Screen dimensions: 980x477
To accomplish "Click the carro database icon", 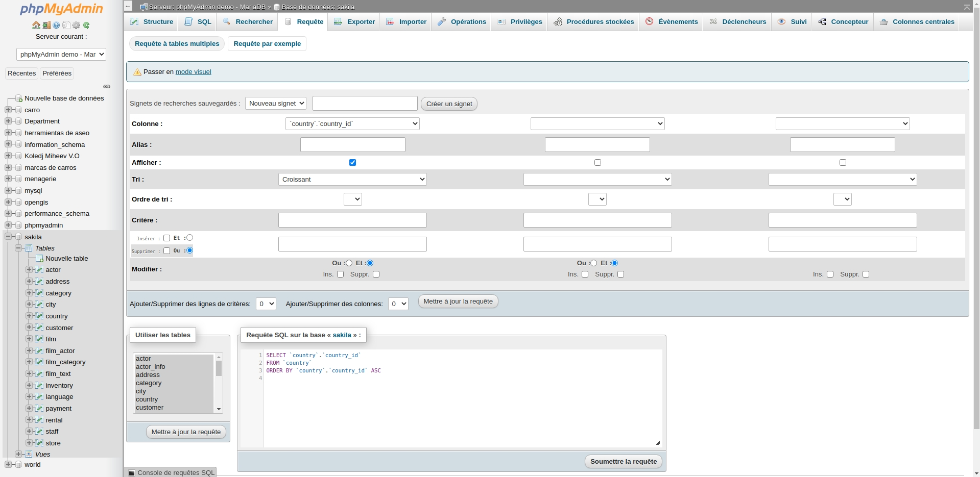I will [x=19, y=110].
